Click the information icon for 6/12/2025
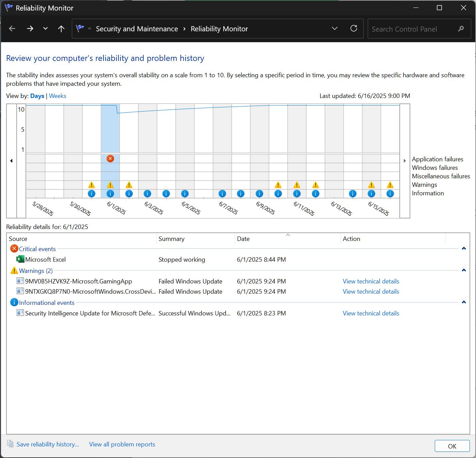The height and width of the screenshot is (458, 476). point(316,194)
